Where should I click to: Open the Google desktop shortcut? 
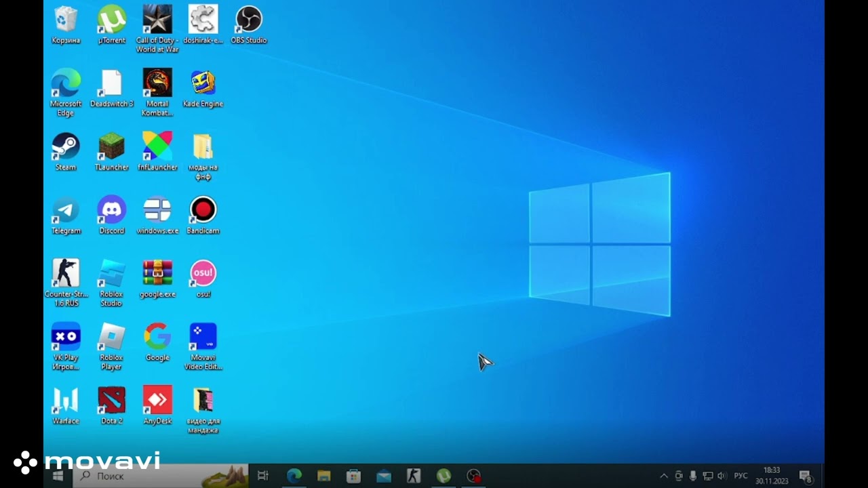coord(157,342)
